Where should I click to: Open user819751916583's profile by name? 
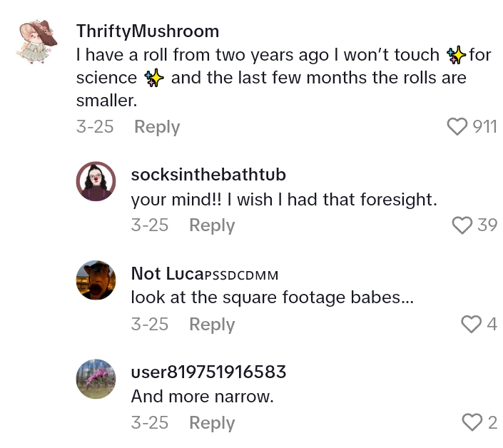pos(208,372)
